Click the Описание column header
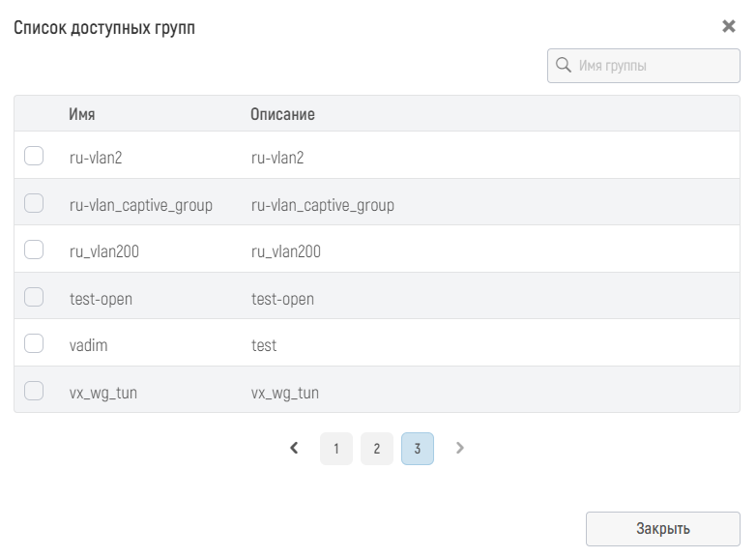The width and height of the screenshot is (756, 558). click(x=282, y=114)
